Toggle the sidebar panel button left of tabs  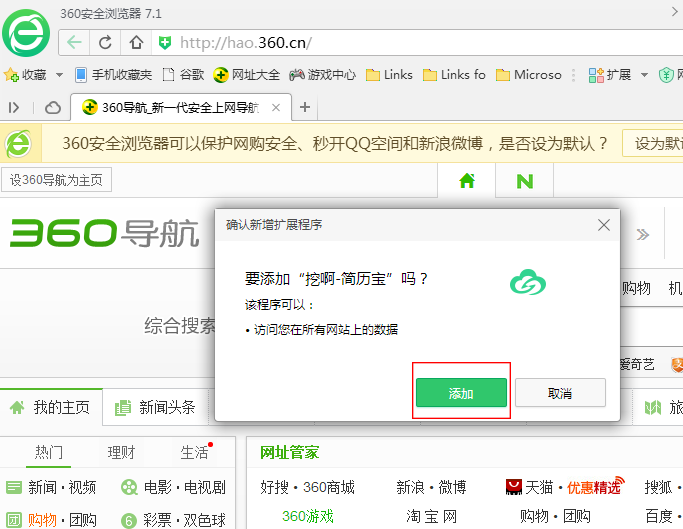pyautogui.click(x=14, y=107)
